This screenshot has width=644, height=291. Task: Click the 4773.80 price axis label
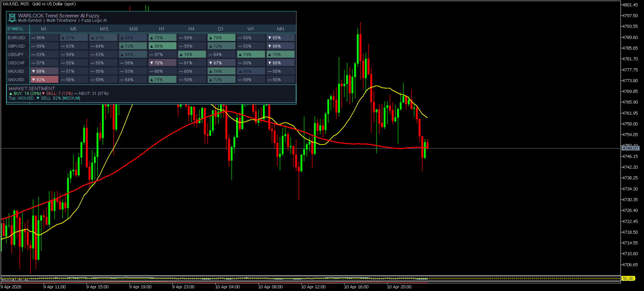630,81
